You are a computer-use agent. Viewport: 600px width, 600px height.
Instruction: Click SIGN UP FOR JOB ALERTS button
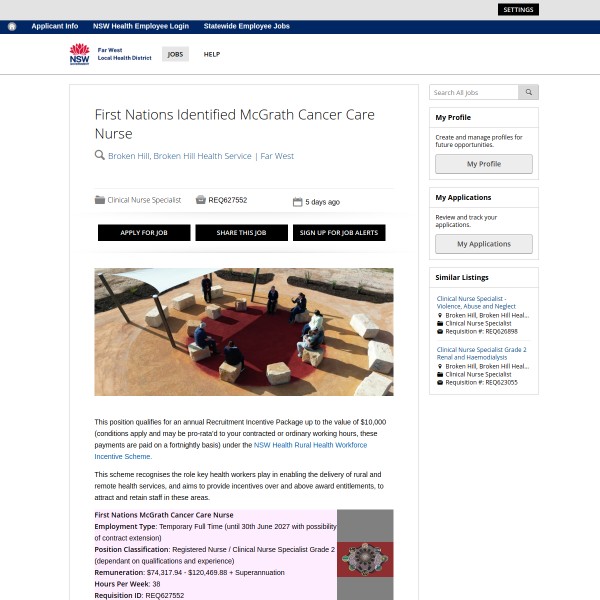(339, 233)
